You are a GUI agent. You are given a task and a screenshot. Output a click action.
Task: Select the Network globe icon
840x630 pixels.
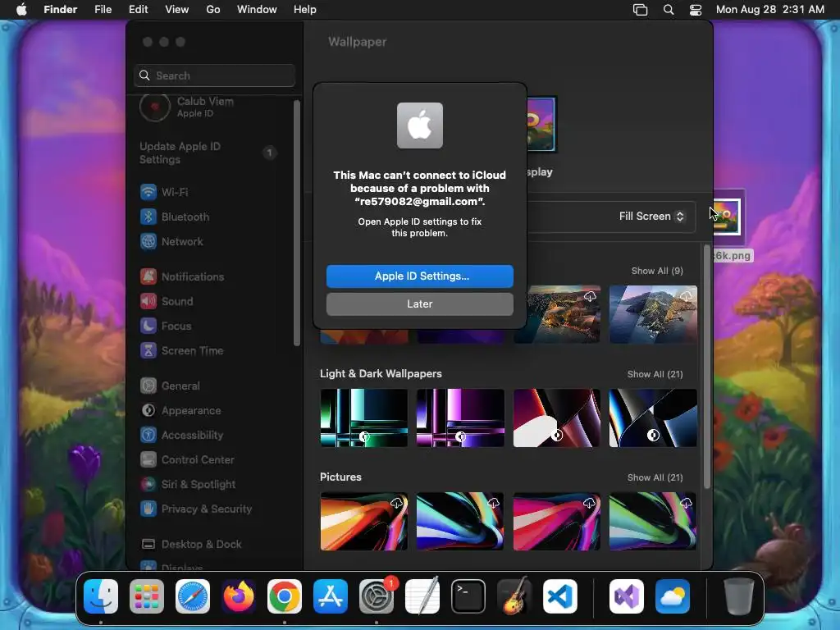coord(148,242)
